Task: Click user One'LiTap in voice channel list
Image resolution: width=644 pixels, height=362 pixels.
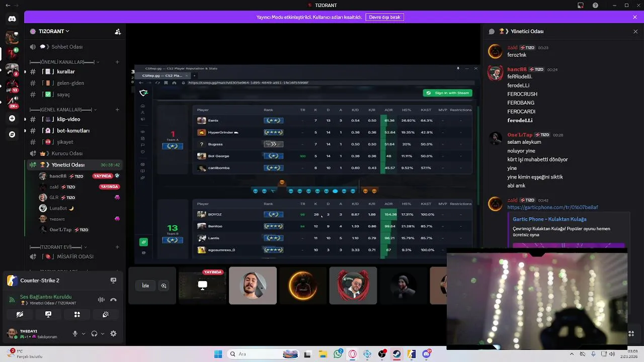Action: point(79,230)
